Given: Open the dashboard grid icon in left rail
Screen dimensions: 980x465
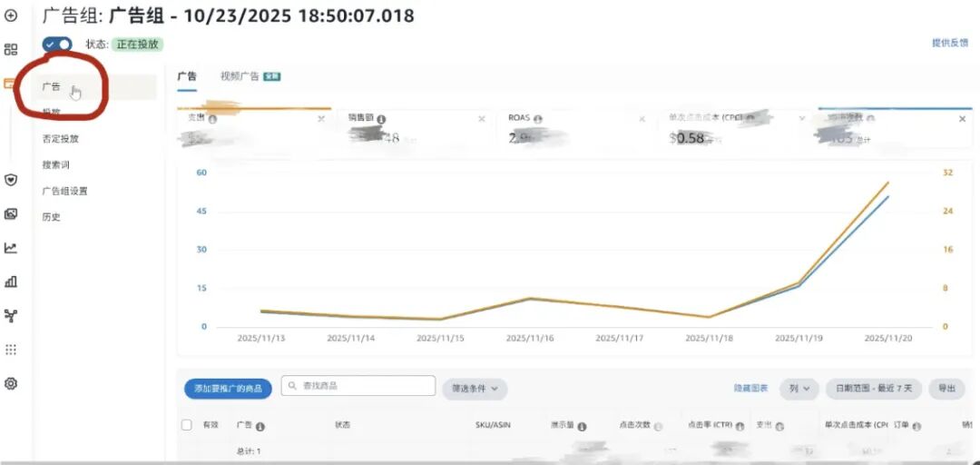Looking at the screenshot, I should click(x=11, y=49).
